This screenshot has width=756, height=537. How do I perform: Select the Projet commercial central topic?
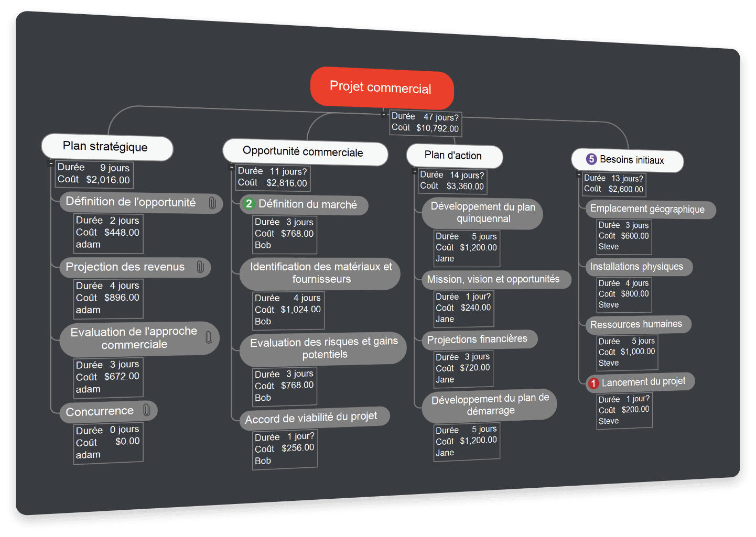[x=382, y=88]
